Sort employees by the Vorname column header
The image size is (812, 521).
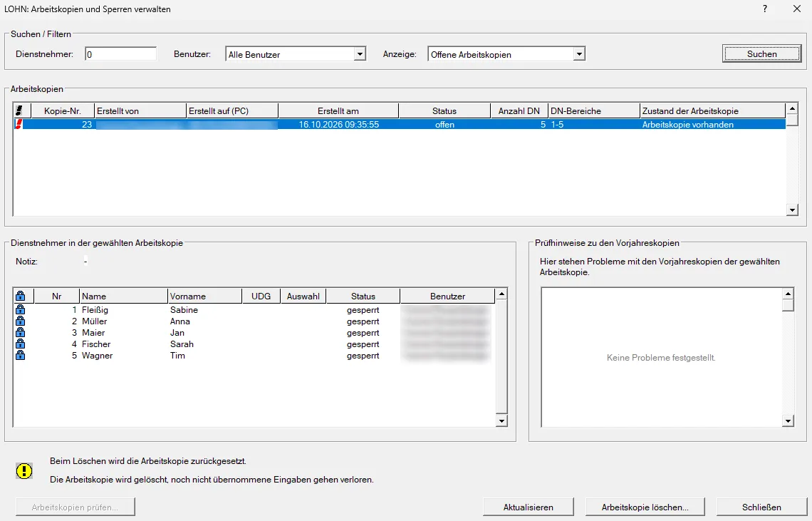pyautogui.click(x=205, y=296)
